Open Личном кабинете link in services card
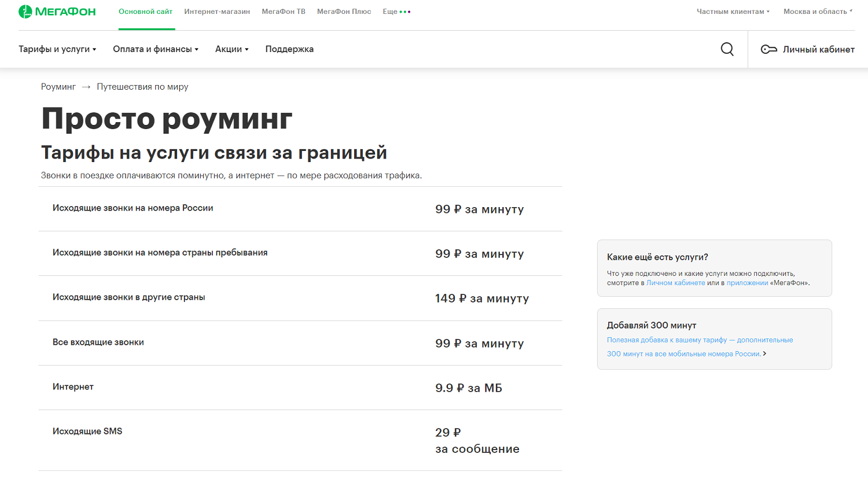Screen dimensions: 868x483 pos(675,283)
